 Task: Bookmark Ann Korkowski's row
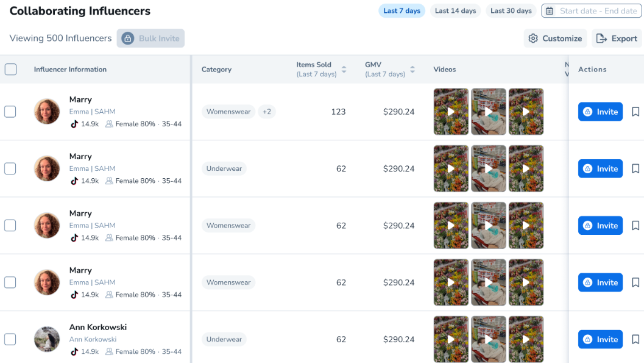[x=635, y=339]
